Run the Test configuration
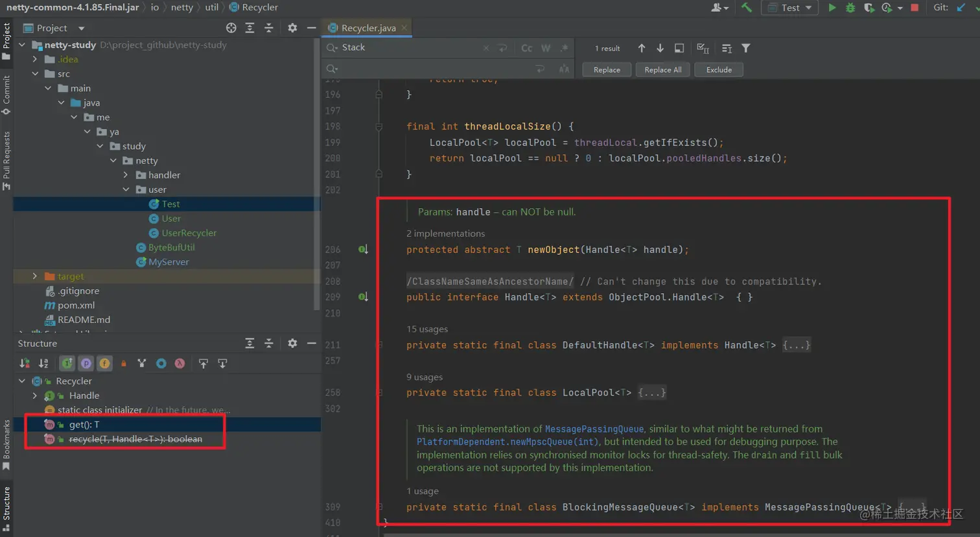This screenshot has height=537, width=980. pyautogui.click(x=832, y=8)
